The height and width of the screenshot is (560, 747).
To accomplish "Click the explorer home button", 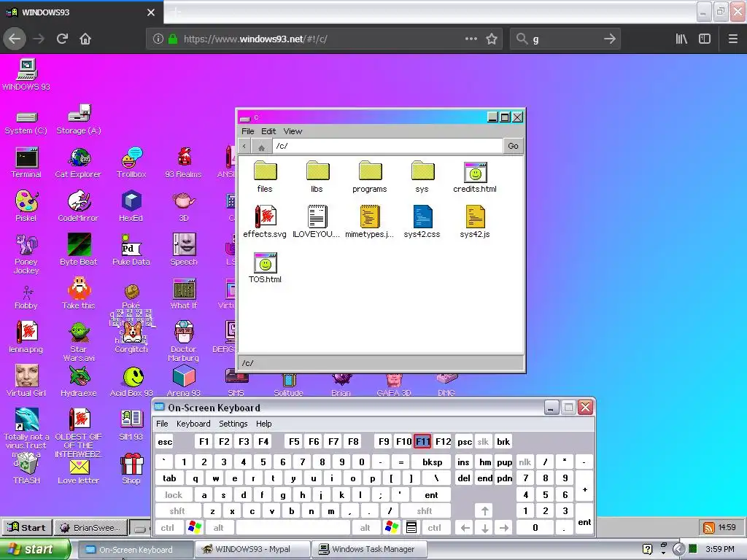I will (261, 146).
